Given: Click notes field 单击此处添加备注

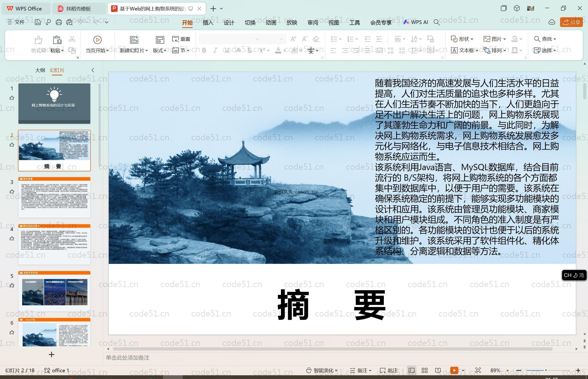Looking at the screenshot, I should tap(128, 358).
